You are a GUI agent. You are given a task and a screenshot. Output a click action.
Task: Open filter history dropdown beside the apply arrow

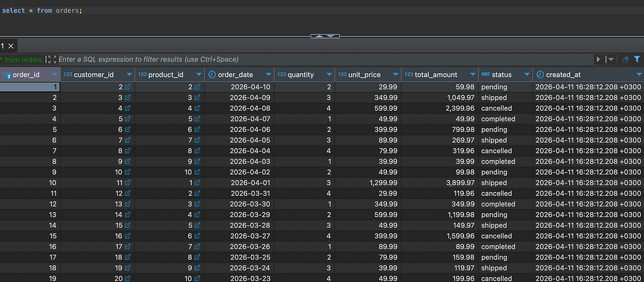[x=611, y=60]
